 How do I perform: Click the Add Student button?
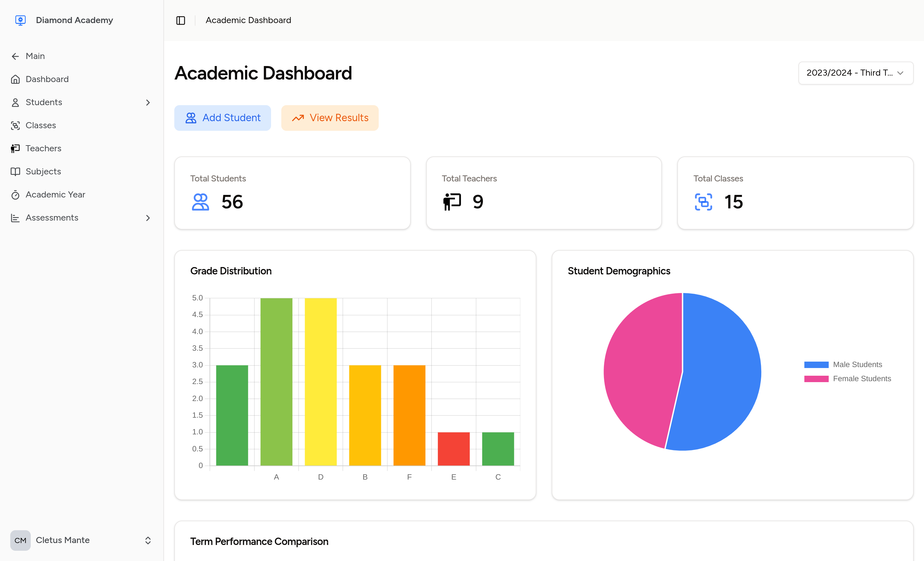(222, 118)
